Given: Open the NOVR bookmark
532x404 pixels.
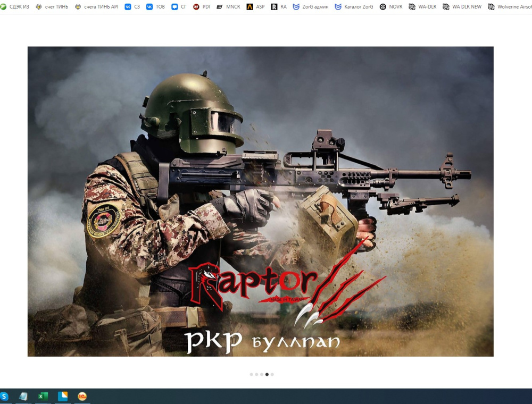Looking at the screenshot, I should click(x=391, y=7).
